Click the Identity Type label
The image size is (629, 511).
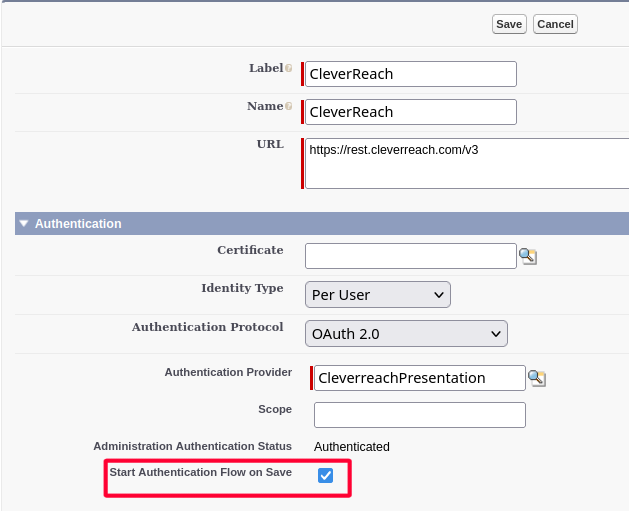point(242,288)
